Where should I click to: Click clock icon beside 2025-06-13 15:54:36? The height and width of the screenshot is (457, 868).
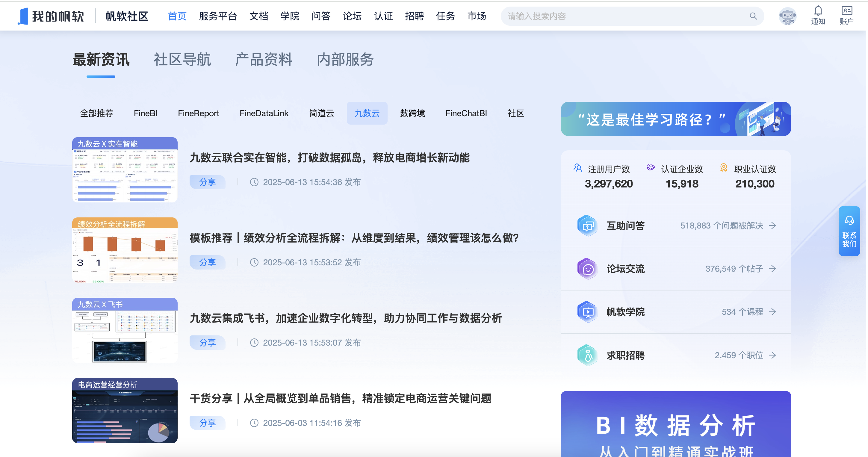254,182
